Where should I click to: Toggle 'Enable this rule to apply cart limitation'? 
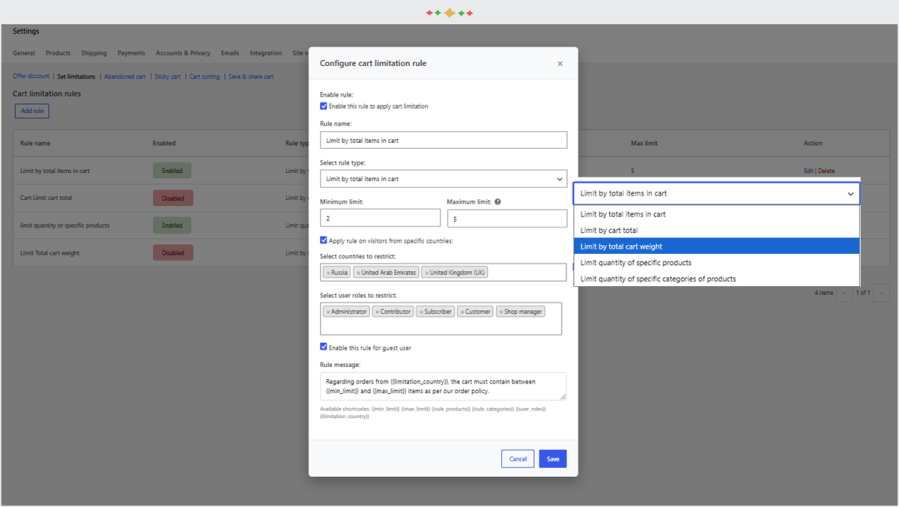(x=323, y=106)
